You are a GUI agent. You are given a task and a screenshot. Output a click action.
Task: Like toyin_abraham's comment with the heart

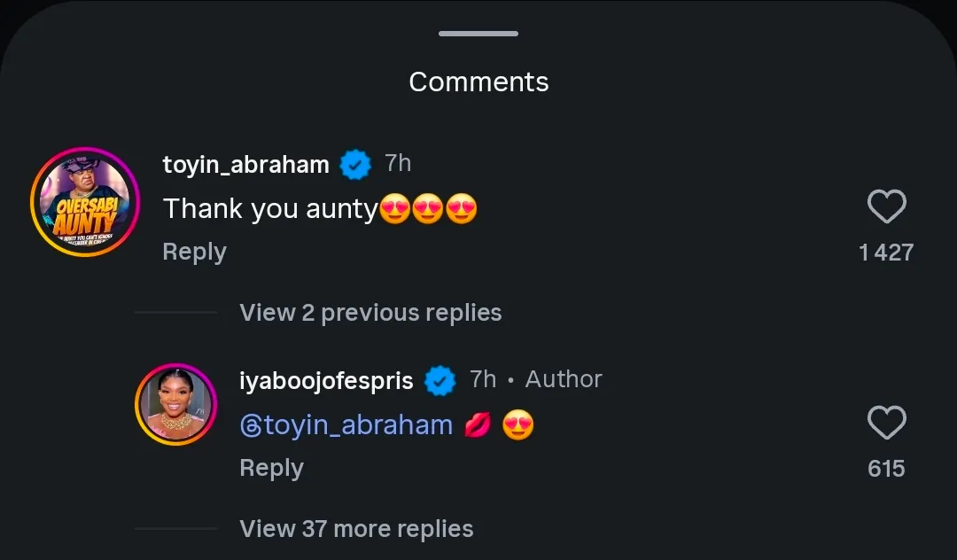click(x=886, y=207)
